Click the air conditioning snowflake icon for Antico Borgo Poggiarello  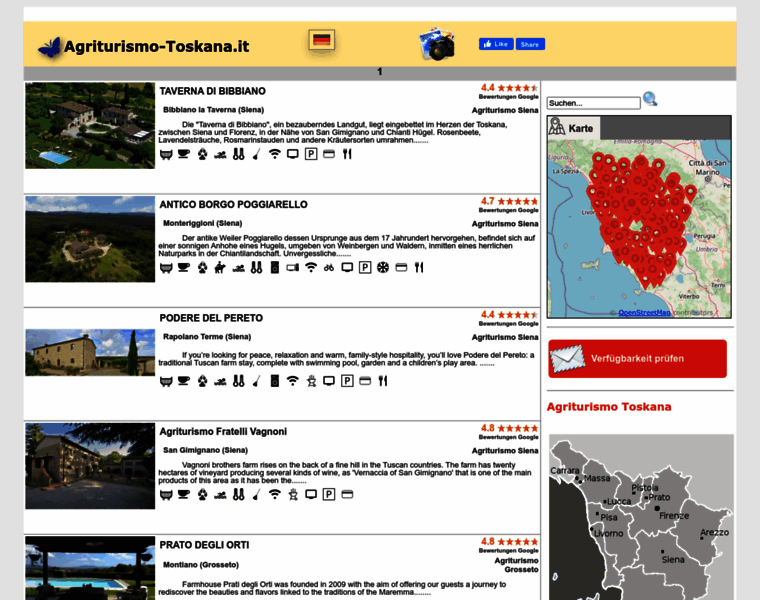pos(383,268)
